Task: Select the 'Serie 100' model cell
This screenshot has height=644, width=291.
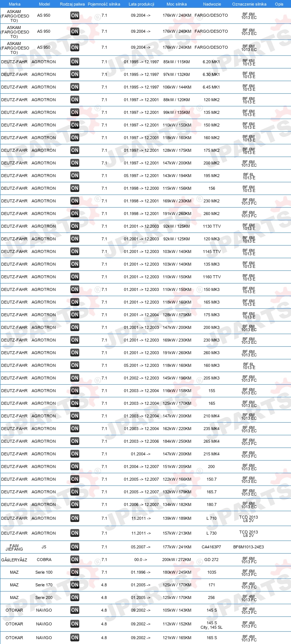Action: pos(44,572)
